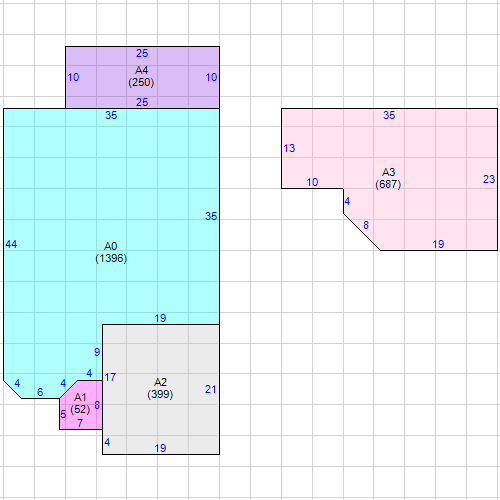Click the 10 dimension in A3
Screen dimensions: 500x500
[x=312, y=182]
